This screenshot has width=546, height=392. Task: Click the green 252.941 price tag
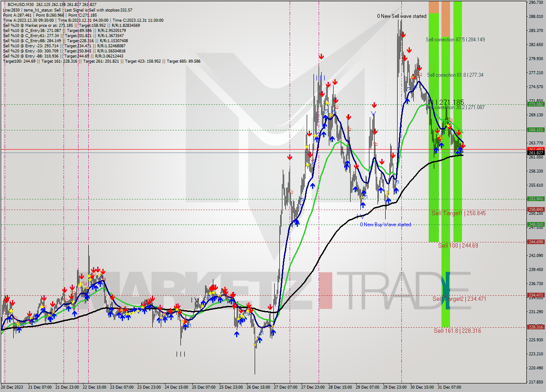point(536,199)
